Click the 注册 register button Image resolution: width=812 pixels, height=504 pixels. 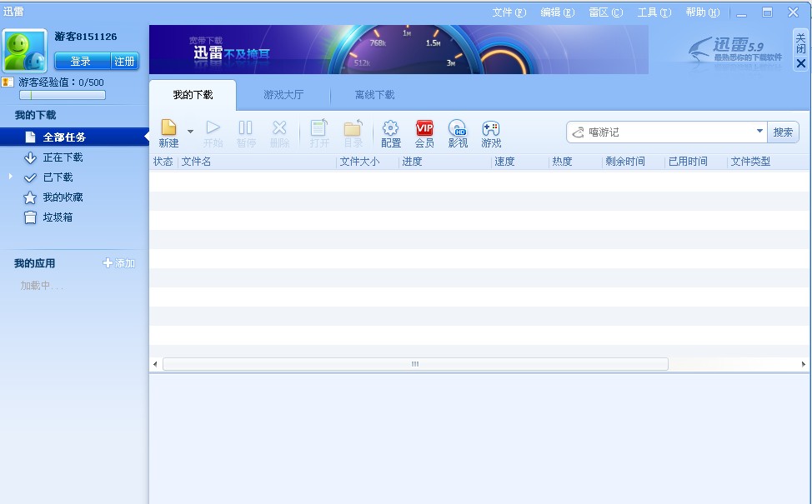125,61
